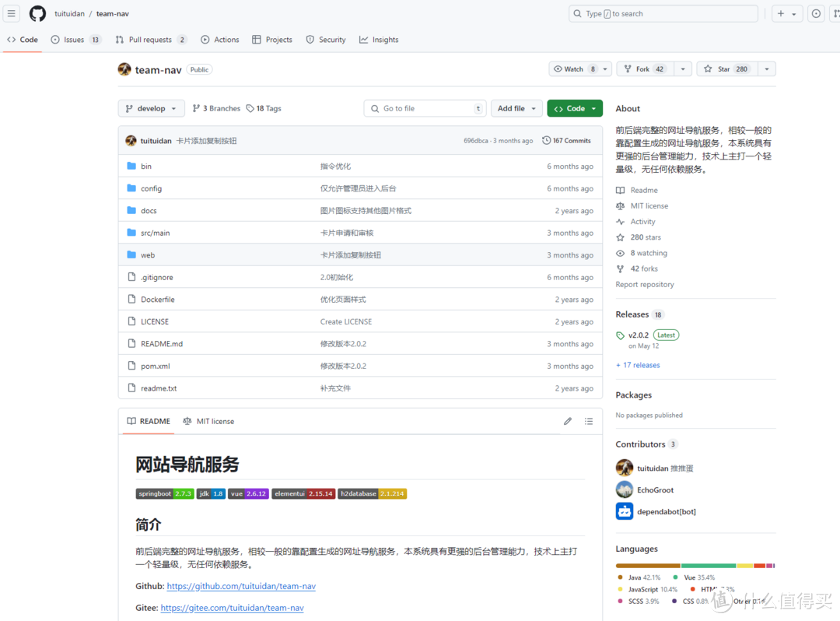This screenshot has height=621, width=840.
Task: Click the languages color bar Java segment
Action: click(x=647, y=566)
